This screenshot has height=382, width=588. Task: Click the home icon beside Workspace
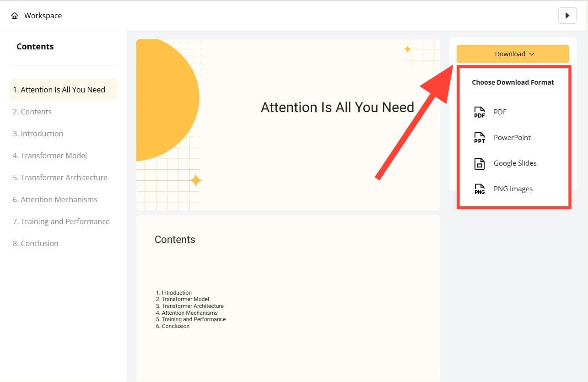15,16
